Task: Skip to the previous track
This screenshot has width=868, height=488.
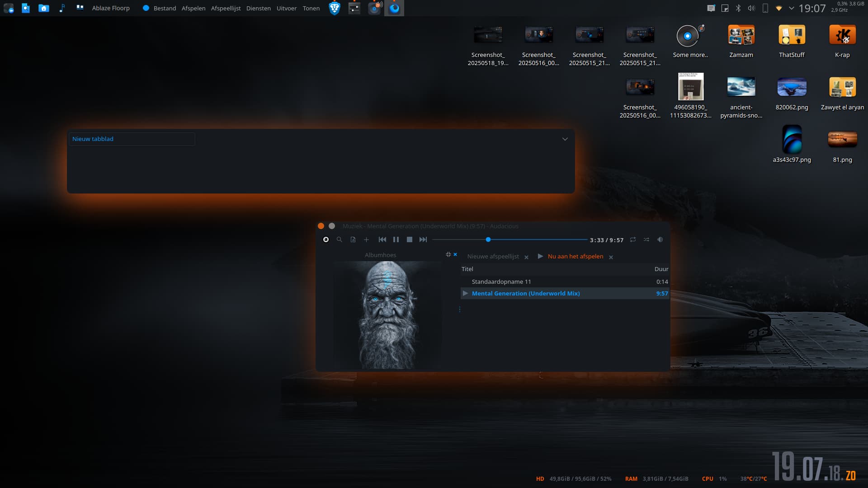Action: click(x=382, y=239)
